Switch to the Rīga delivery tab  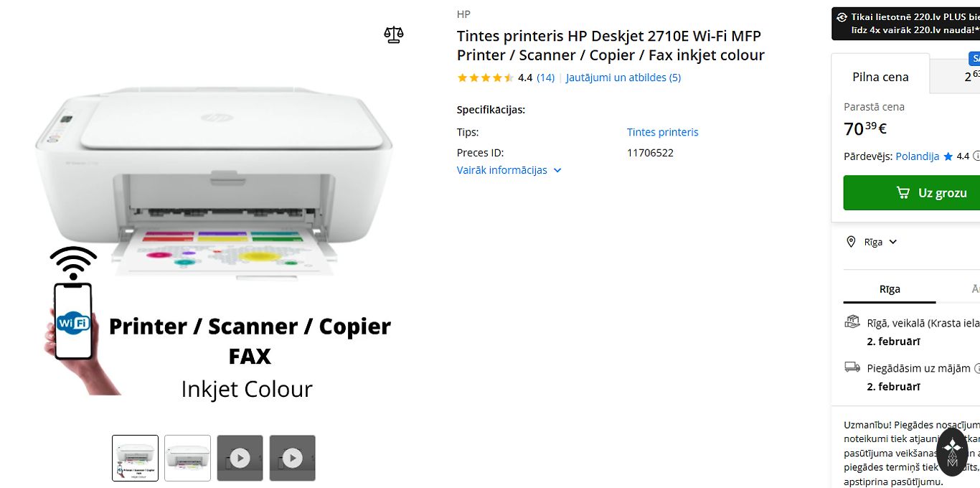(x=890, y=289)
